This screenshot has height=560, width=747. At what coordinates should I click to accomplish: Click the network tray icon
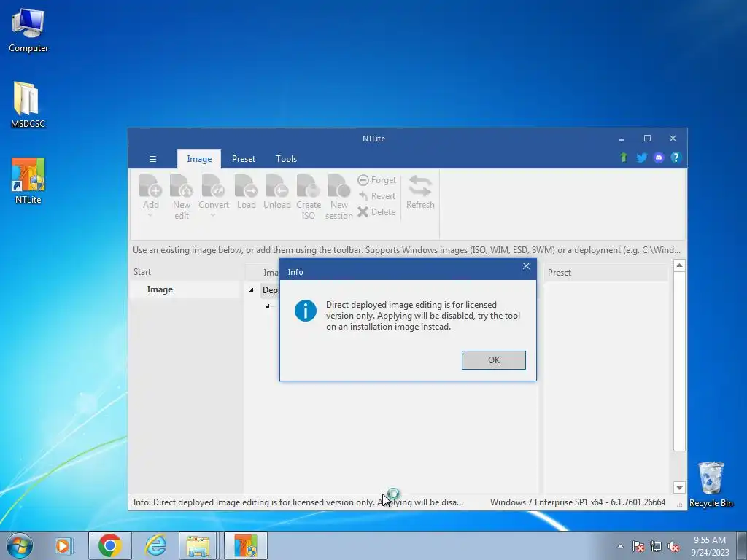(x=656, y=546)
